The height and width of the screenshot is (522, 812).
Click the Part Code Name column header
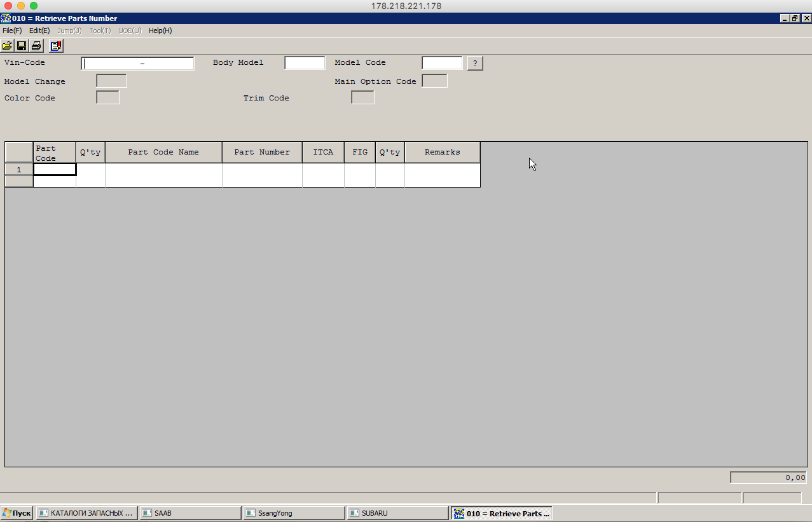click(163, 153)
